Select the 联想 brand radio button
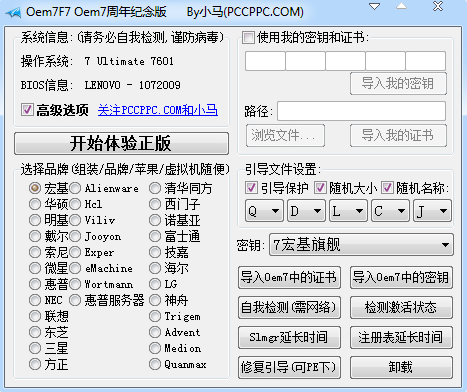This screenshot has height=392, width=467. tap(35, 316)
